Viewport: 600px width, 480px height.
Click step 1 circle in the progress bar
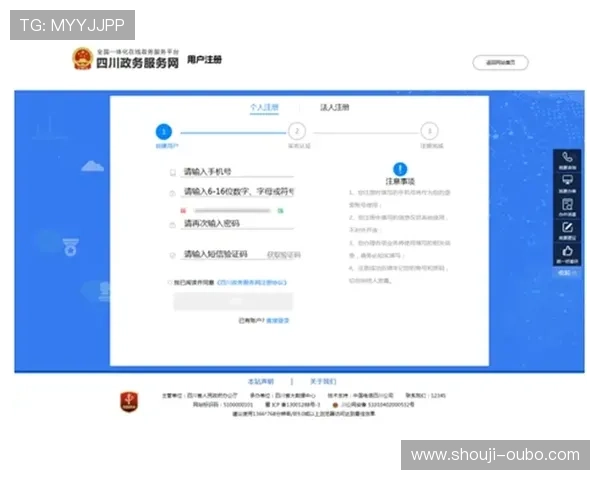click(x=164, y=132)
